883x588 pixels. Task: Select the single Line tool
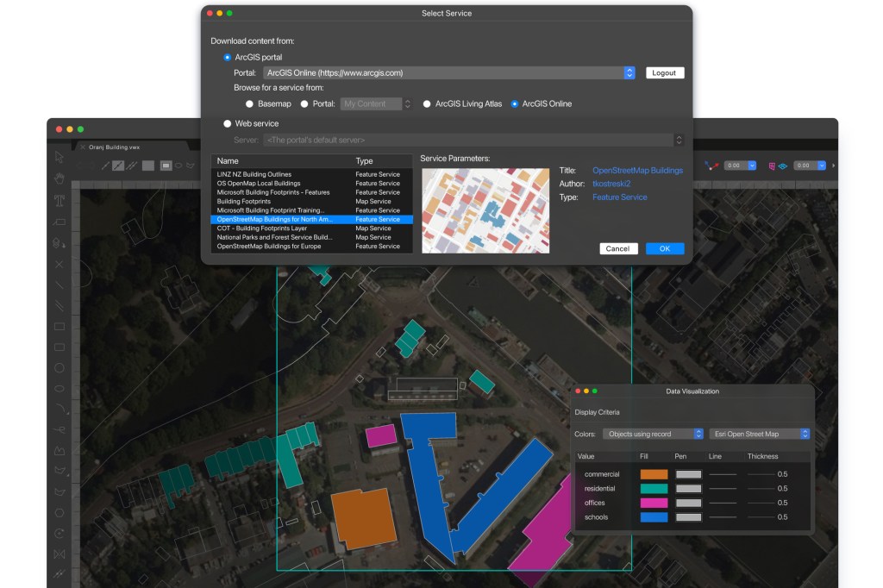[x=59, y=285]
